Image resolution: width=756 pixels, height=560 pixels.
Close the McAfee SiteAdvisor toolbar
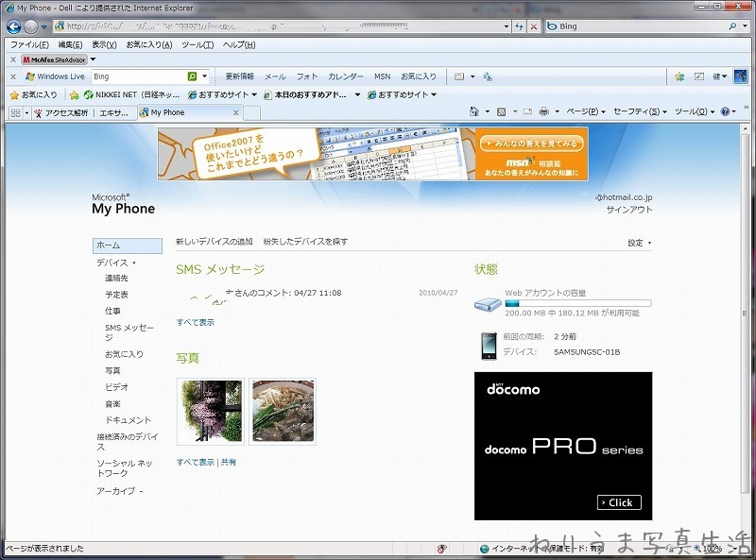pos(13,59)
